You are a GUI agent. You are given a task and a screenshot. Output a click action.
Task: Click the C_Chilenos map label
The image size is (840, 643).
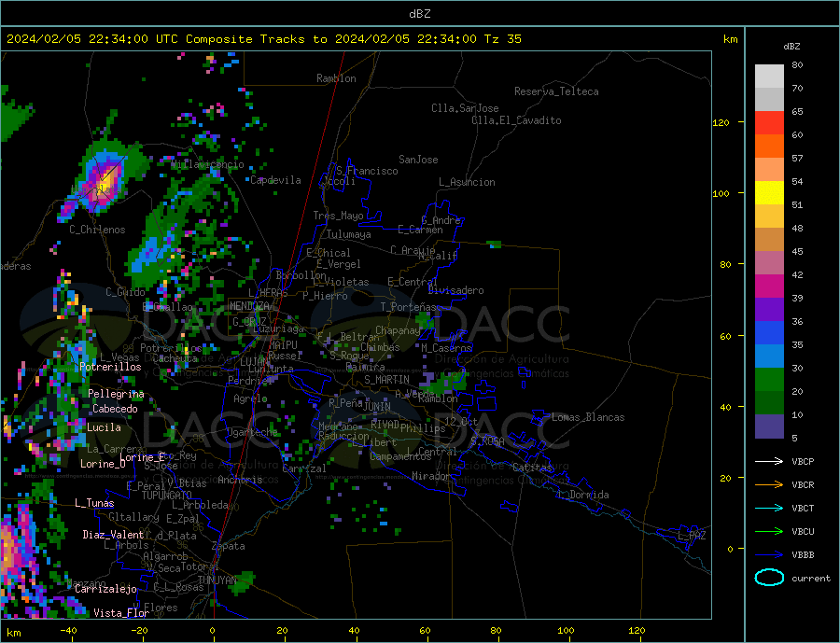click(x=97, y=230)
